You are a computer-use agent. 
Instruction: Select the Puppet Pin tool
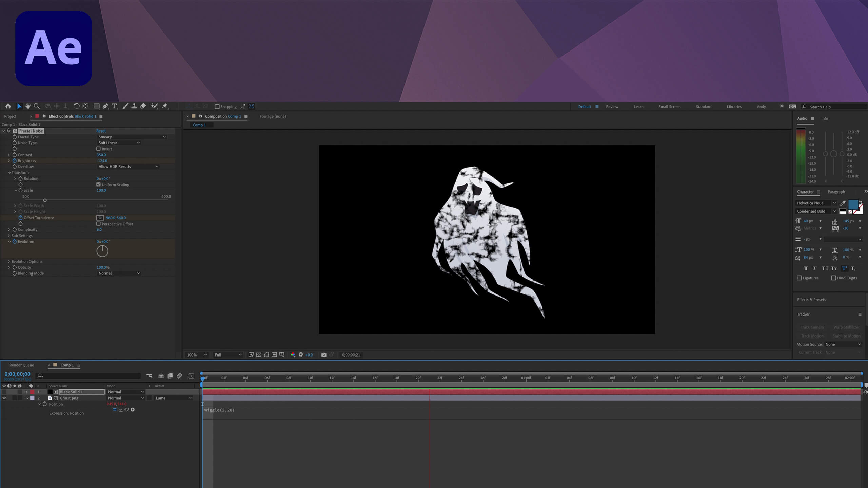165,106
